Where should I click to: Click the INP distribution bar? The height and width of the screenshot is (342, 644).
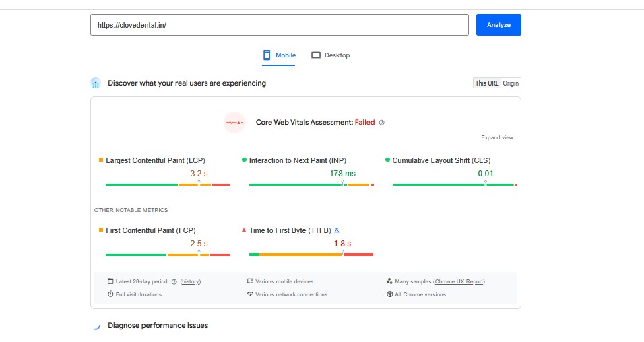coord(311,184)
